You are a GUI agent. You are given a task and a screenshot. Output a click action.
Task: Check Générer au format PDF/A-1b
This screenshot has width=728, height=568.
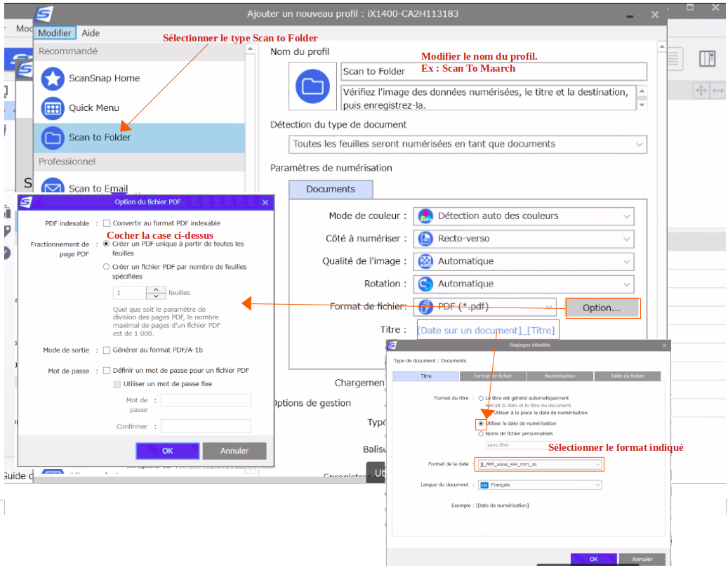pos(106,350)
